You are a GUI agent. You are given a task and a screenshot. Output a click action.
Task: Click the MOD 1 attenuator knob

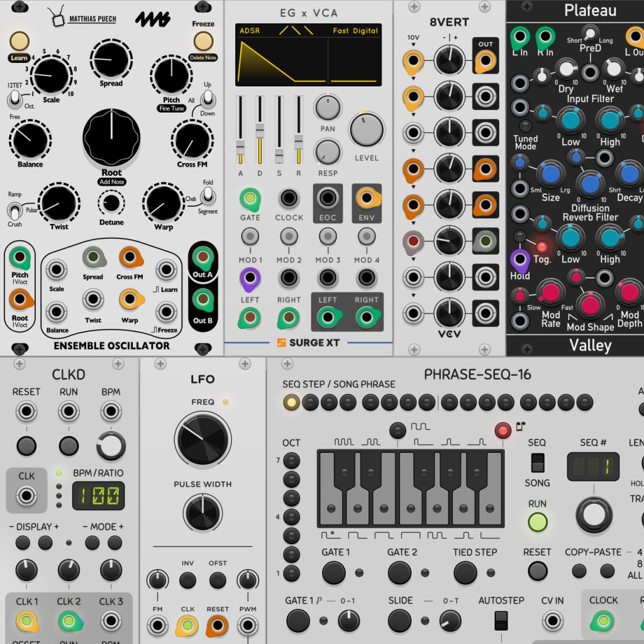click(250, 236)
